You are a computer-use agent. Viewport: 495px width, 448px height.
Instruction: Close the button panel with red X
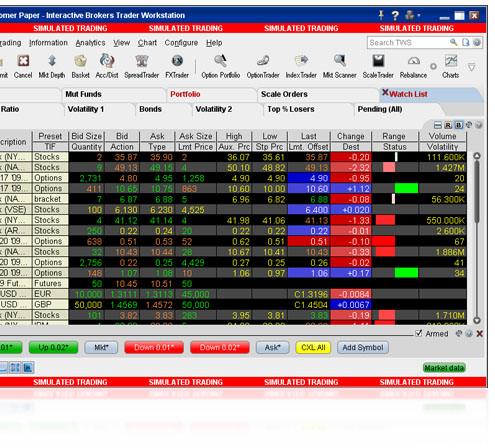click(480, 334)
